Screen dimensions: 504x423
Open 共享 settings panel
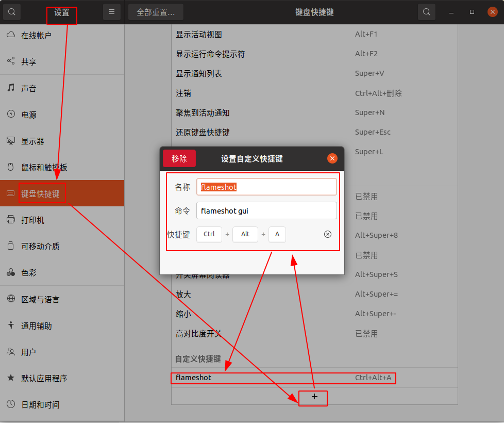[x=62, y=61]
